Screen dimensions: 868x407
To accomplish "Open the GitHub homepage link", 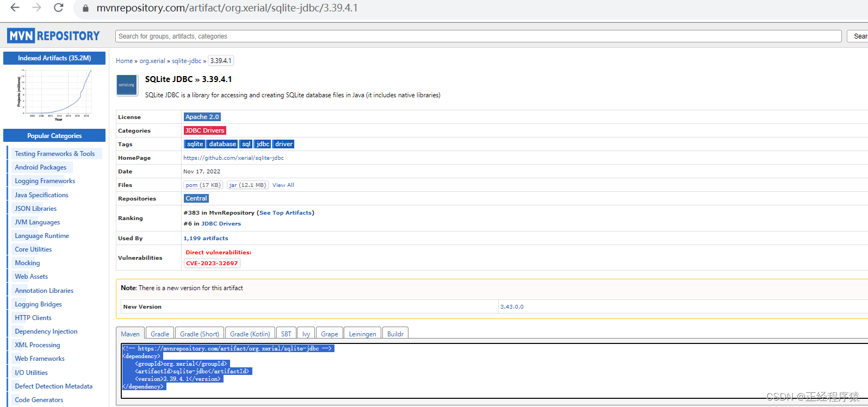I will (x=233, y=158).
